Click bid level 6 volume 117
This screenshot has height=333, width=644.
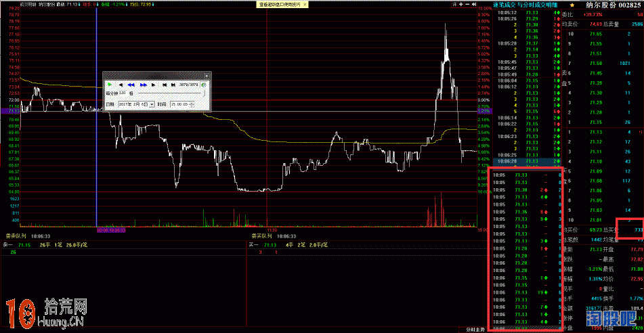(x=626, y=181)
